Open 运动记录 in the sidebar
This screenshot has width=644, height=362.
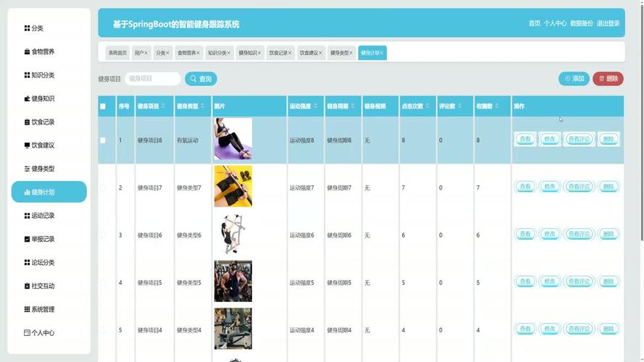pyautogui.click(x=39, y=216)
